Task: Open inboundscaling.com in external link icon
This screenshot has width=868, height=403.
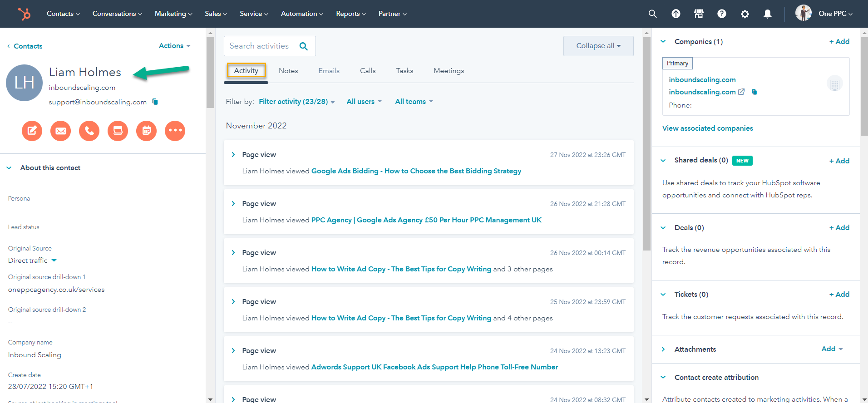Action: 741,92
